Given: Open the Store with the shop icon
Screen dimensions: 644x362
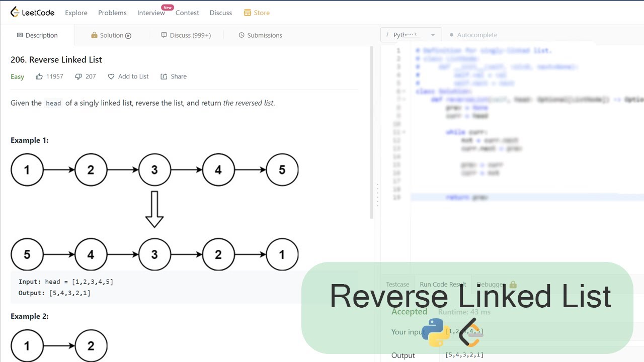Looking at the screenshot, I should 257,13.
